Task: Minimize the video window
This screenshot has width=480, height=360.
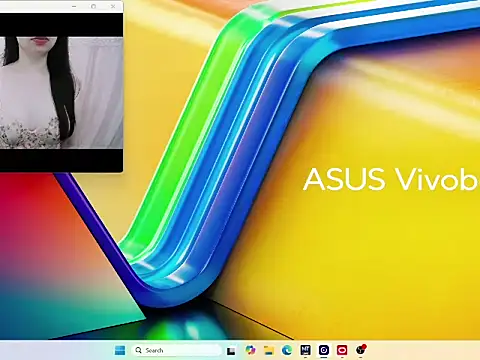Action: [74, 6]
